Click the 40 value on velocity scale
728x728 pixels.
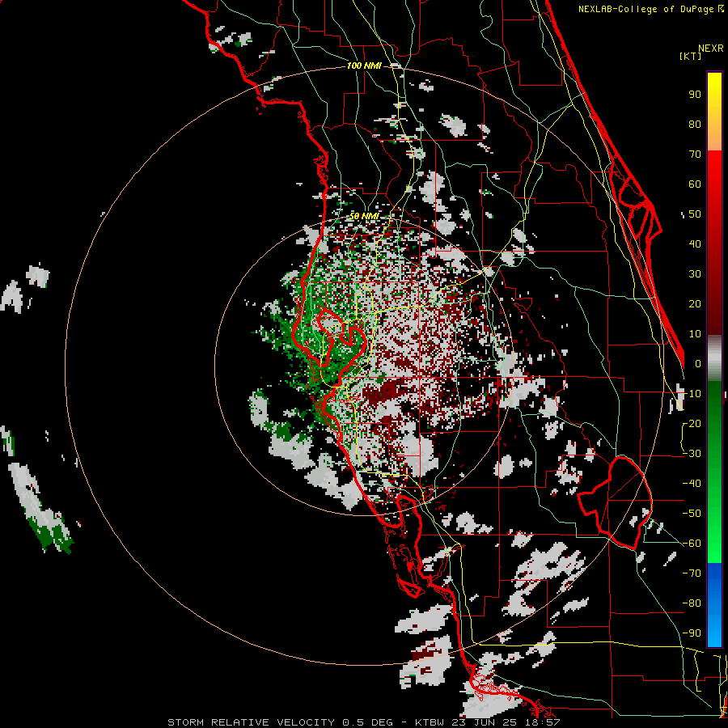coord(695,244)
